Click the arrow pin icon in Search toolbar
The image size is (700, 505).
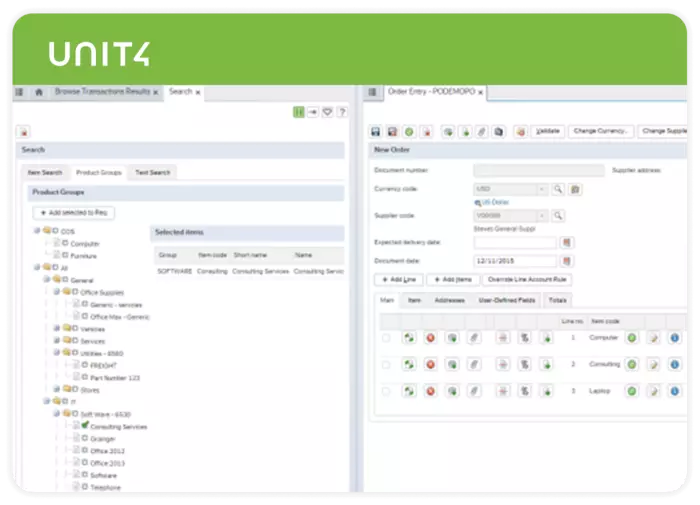(313, 112)
